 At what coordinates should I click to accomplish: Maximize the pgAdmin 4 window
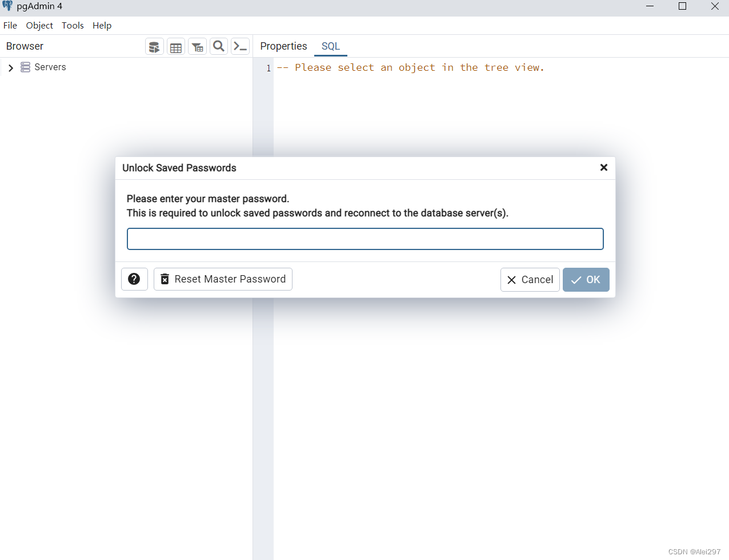(682, 6)
